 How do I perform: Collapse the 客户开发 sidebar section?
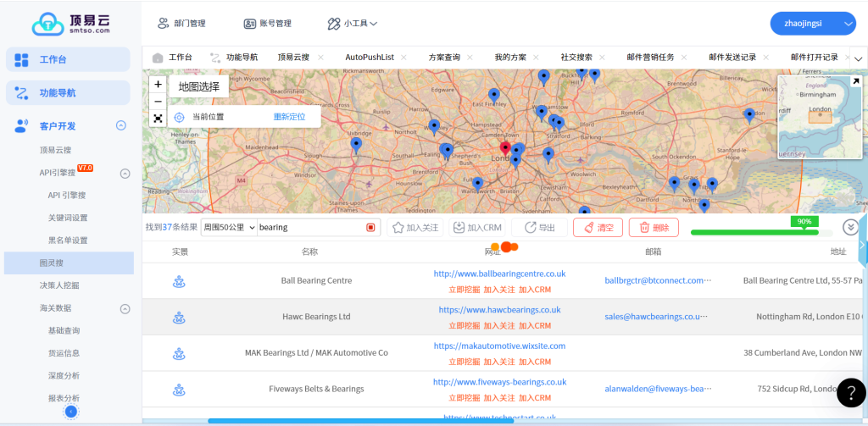coord(121,126)
